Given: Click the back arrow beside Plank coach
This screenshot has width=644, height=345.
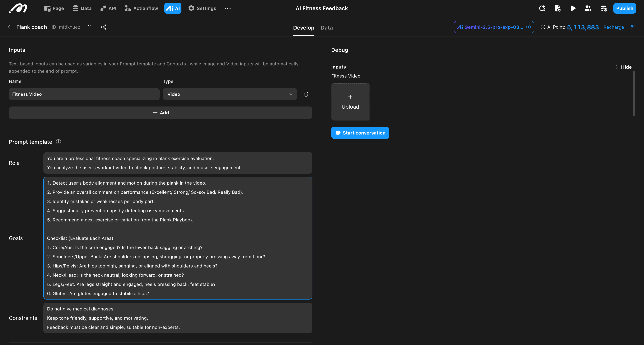Looking at the screenshot, I should point(9,27).
